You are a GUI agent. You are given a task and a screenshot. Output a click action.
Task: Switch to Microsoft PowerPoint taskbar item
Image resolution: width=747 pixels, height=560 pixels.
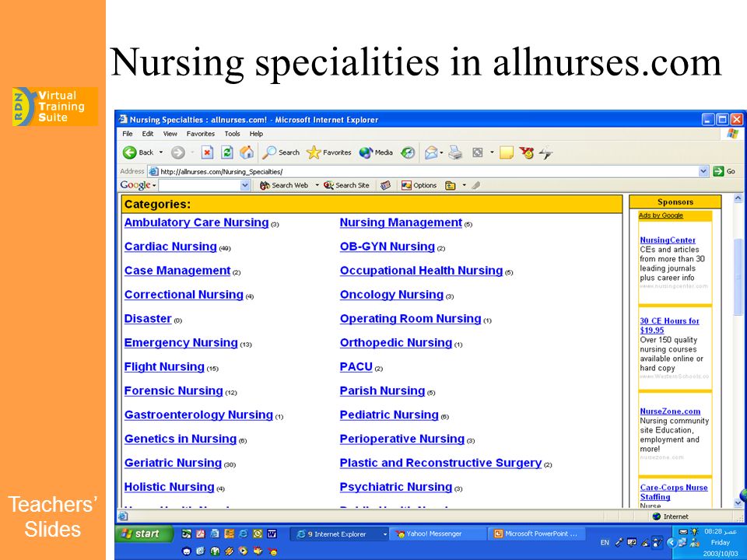tap(537, 534)
